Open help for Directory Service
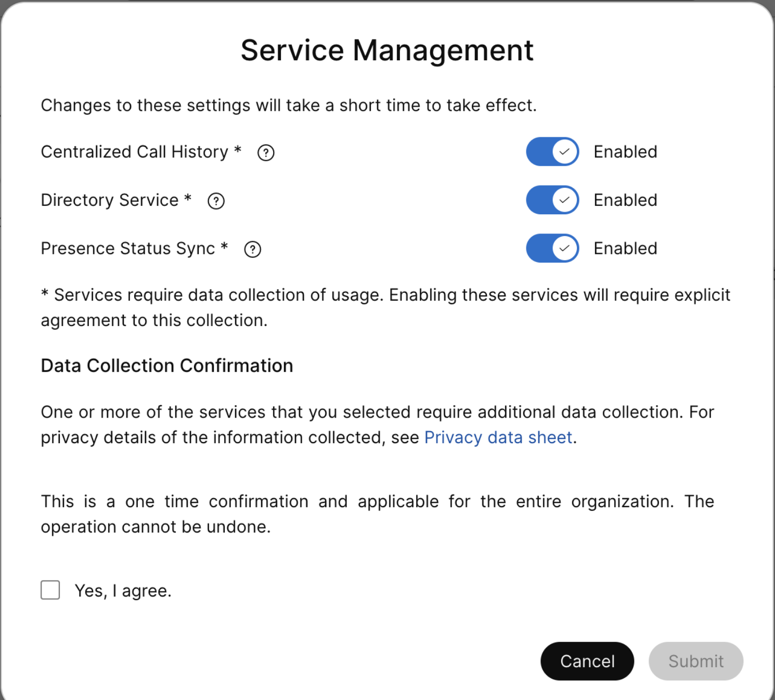 point(216,201)
